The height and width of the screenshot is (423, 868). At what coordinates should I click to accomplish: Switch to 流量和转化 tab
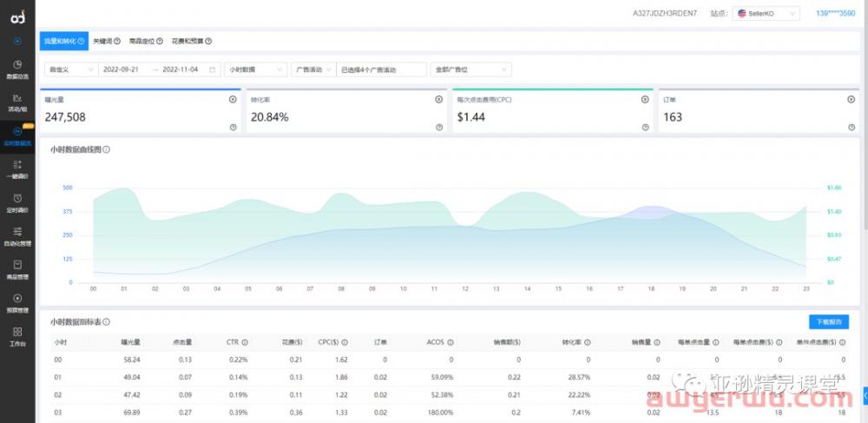(63, 41)
